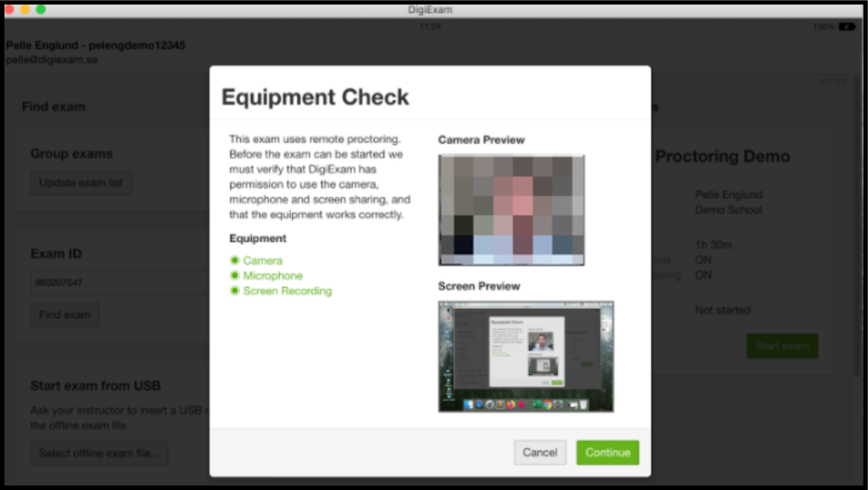Click Select offline exam file button
868x490 pixels.
[x=100, y=453]
